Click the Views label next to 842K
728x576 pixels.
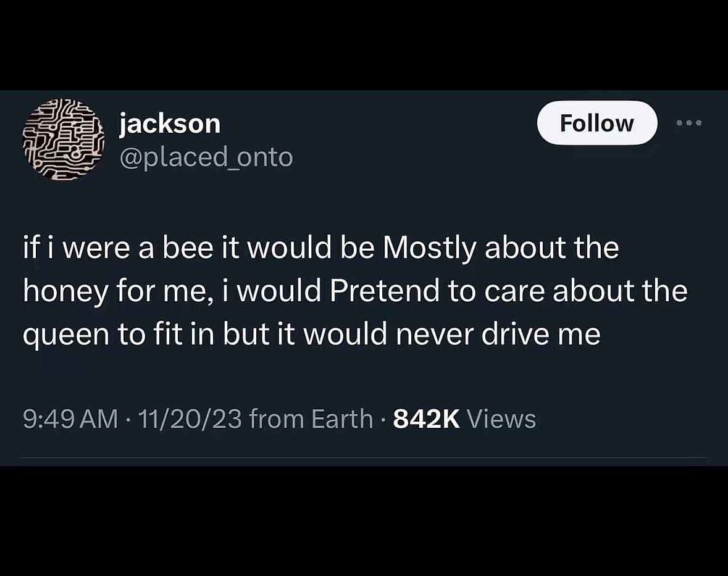[501, 419]
